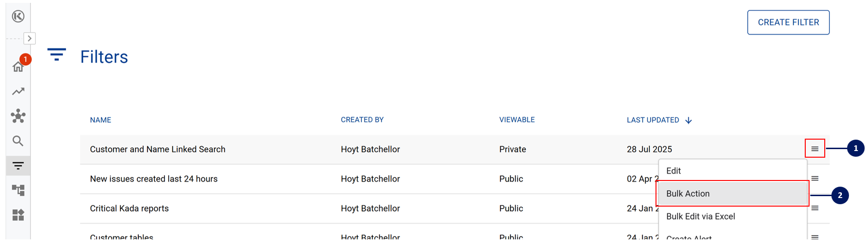
Task: Open the dashboard widgets sidebar icon
Action: click(x=18, y=215)
